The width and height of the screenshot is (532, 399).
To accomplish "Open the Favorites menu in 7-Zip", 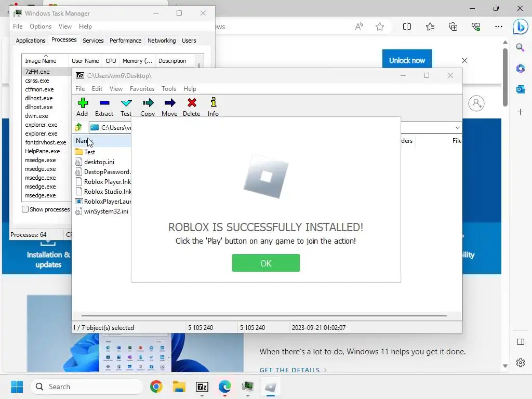I will click(x=142, y=88).
